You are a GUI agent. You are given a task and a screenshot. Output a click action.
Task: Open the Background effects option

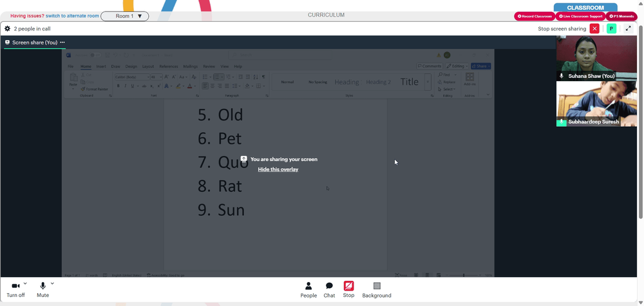point(377,290)
